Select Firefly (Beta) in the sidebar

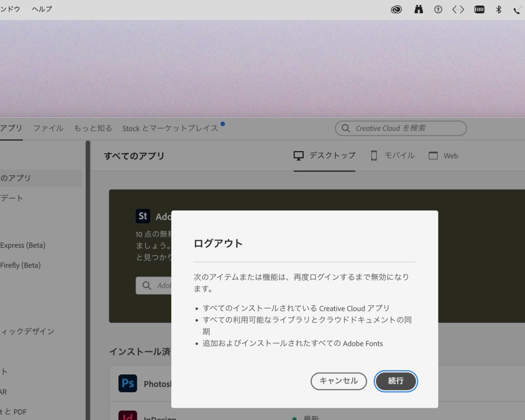[21, 265]
